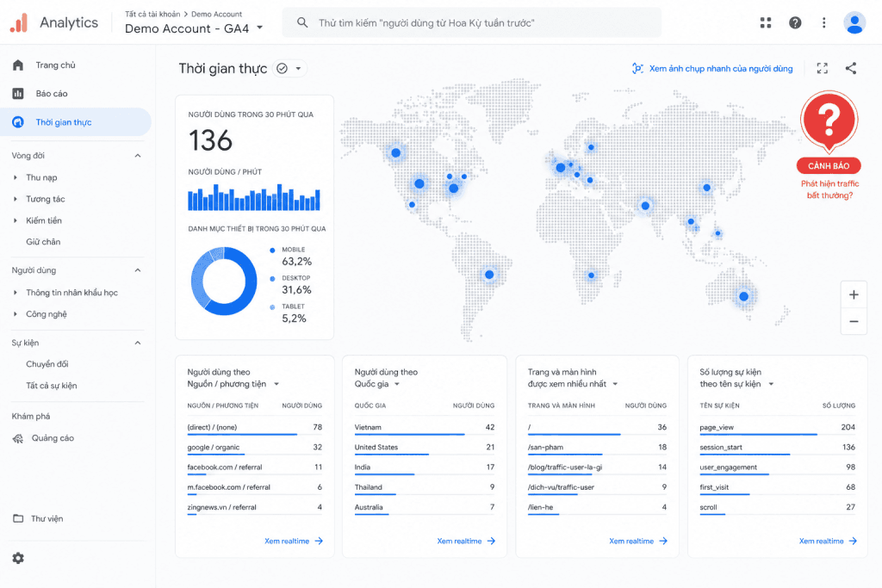This screenshot has height=588, width=882.
Task: Click Xem realtime under Quốc gia card
Action: [466, 541]
